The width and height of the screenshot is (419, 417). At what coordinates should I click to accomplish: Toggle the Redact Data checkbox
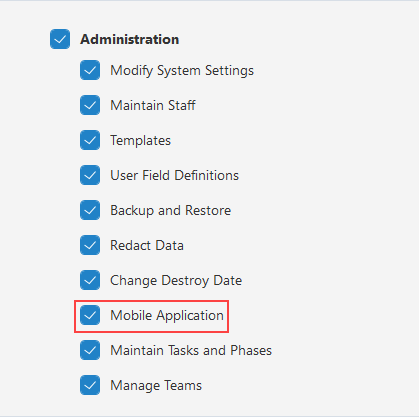click(x=90, y=245)
